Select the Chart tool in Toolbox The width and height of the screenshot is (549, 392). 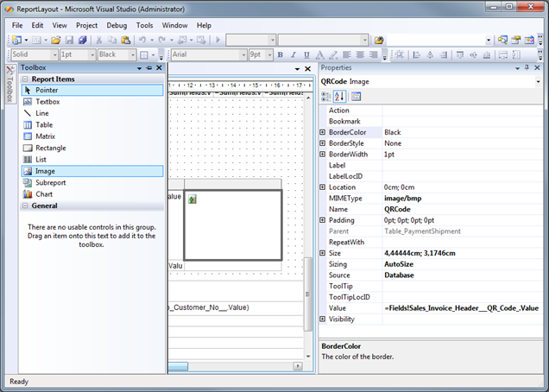(x=43, y=194)
